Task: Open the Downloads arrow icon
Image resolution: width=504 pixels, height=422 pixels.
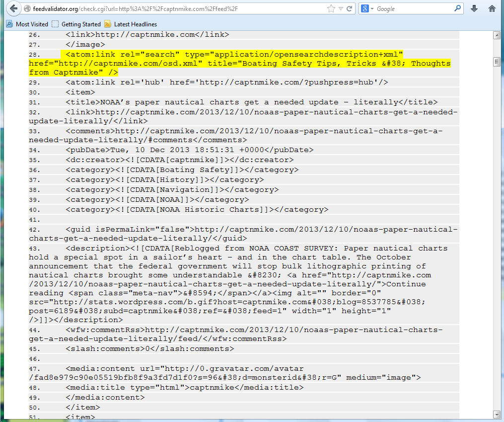Action: point(474,8)
